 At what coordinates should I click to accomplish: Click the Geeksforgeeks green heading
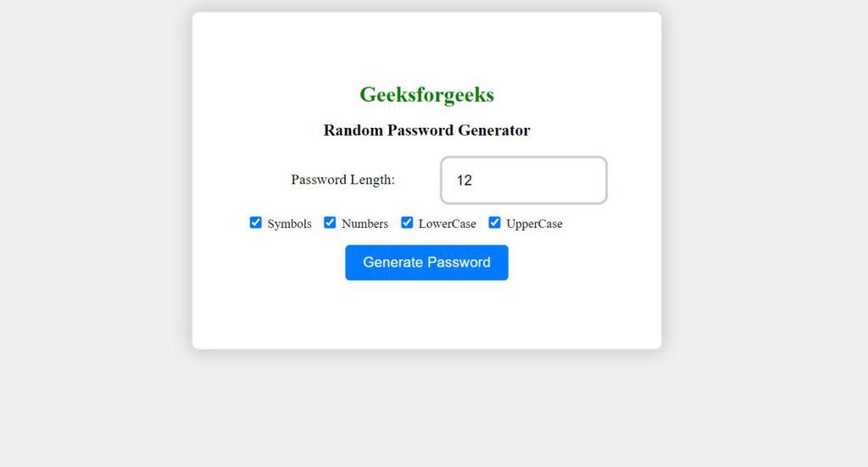[x=427, y=94]
